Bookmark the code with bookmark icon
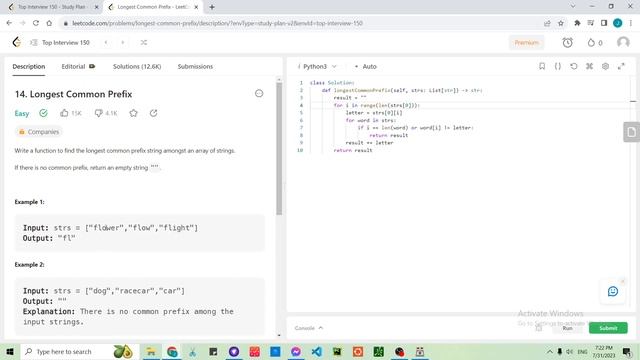The image size is (640, 360). pyautogui.click(x=542, y=66)
